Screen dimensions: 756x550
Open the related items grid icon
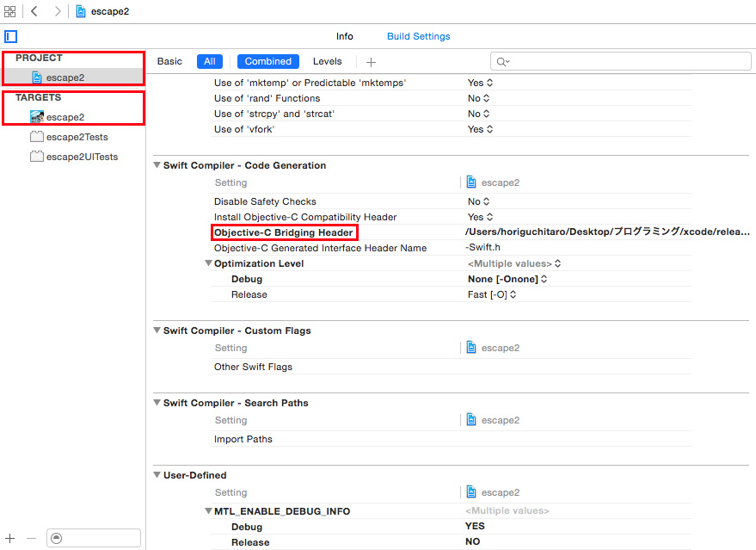9,11
